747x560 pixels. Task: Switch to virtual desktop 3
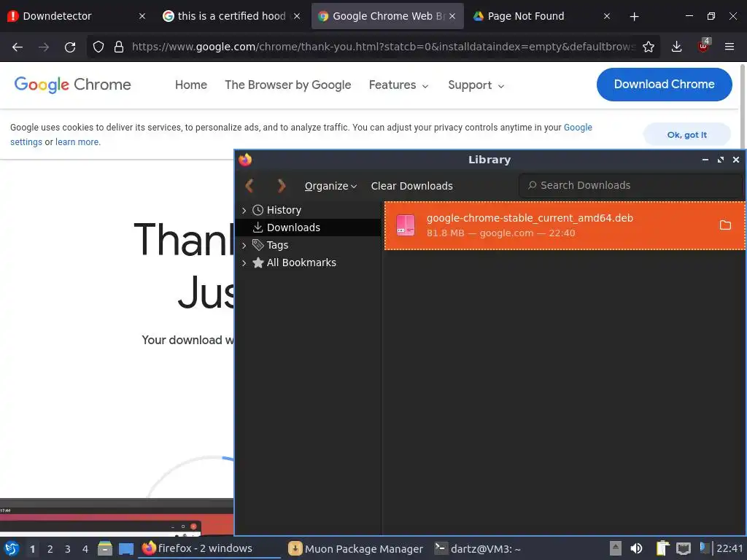[68, 549]
